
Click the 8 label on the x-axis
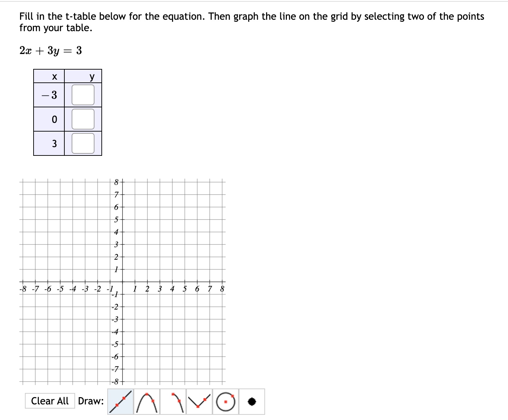coord(222,289)
